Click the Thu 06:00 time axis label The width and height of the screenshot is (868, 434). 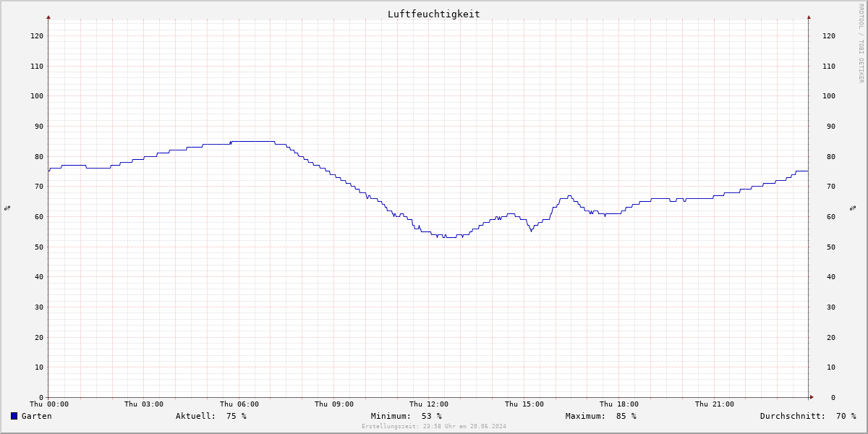239,404
